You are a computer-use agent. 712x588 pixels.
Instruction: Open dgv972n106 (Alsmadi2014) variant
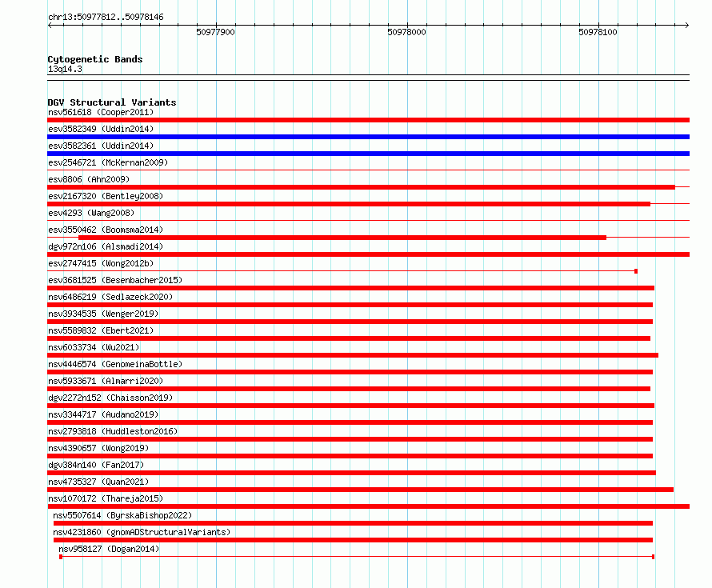pyautogui.click(x=106, y=246)
